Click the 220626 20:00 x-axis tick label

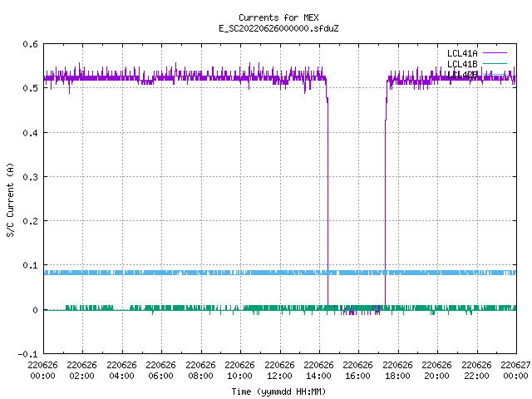click(x=436, y=371)
